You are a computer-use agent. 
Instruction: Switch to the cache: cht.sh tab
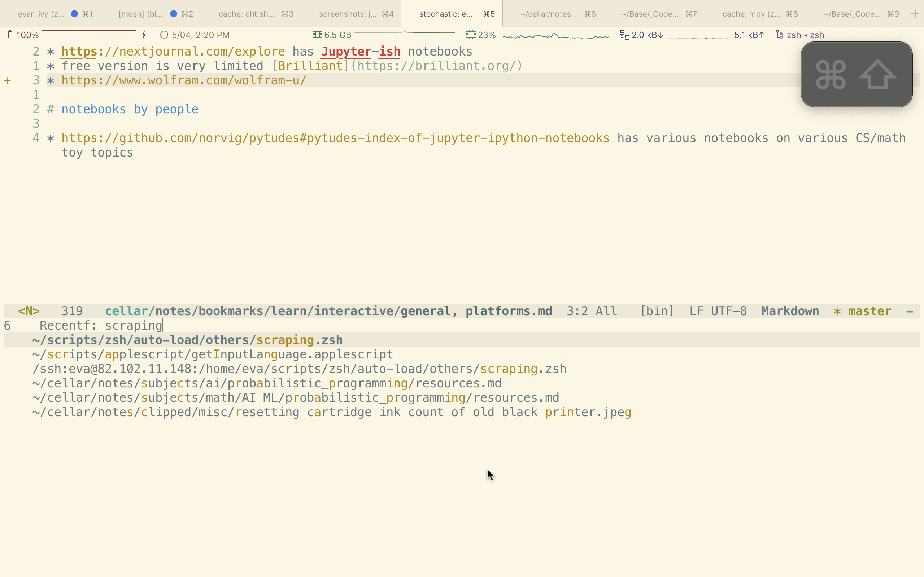pos(256,13)
